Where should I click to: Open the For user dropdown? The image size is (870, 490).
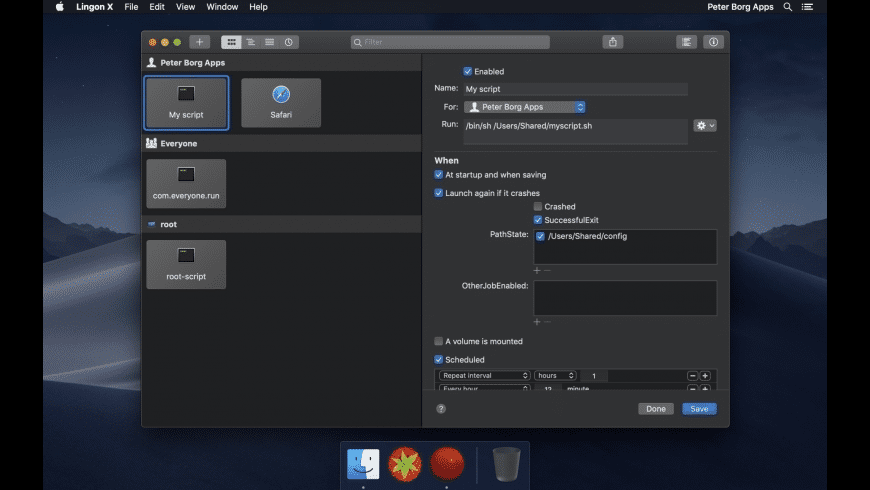(525, 107)
